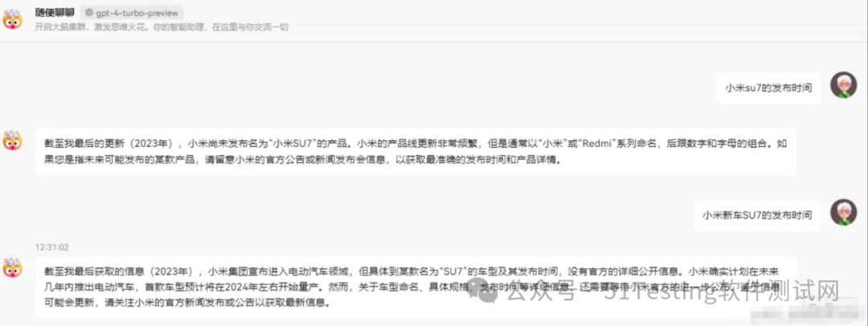
Task: Click bot avatar beside the first reply
Action: (x=12, y=141)
